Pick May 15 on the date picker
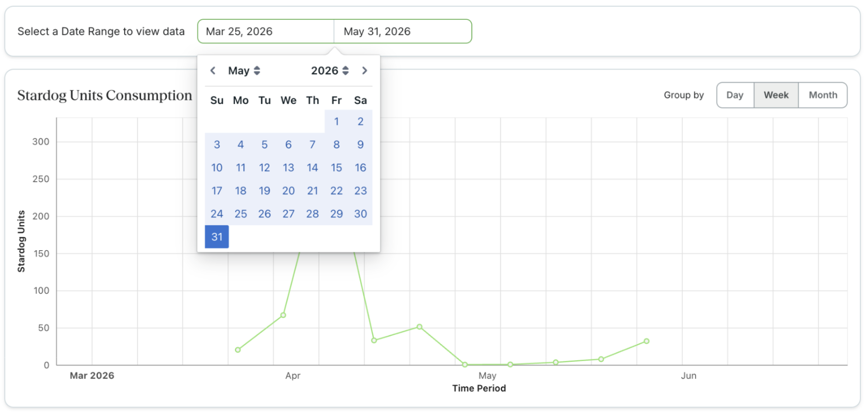 pos(337,167)
